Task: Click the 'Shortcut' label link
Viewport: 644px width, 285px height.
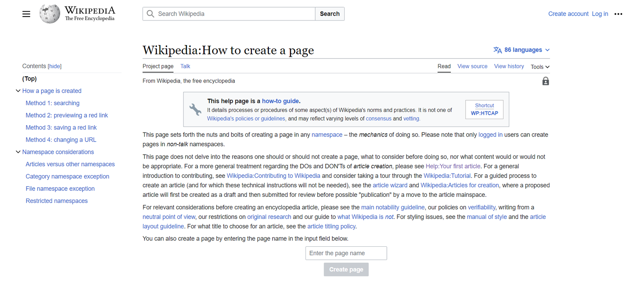Action: tap(484, 105)
